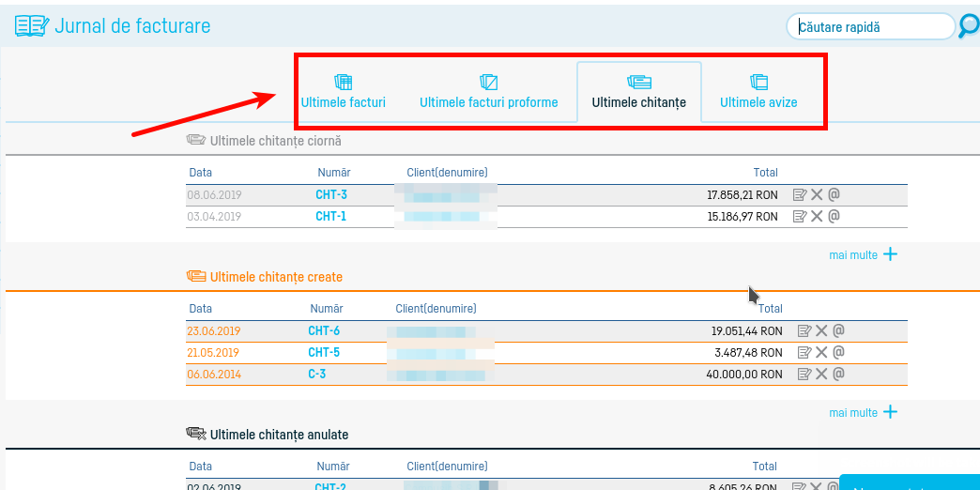Edit receipt C-3 using pencil icon

coord(804,374)
